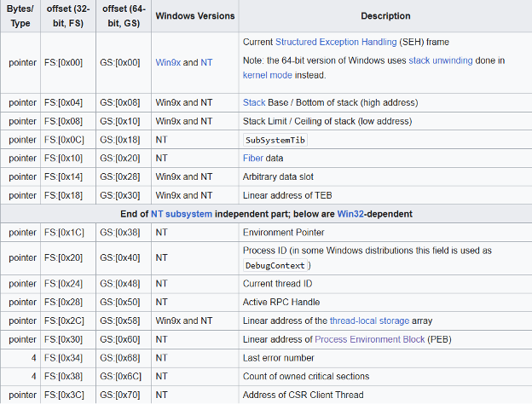Select the FS:[0x10] cell
Viewport: 532px width, 404px height.
(x=68, y=158)
